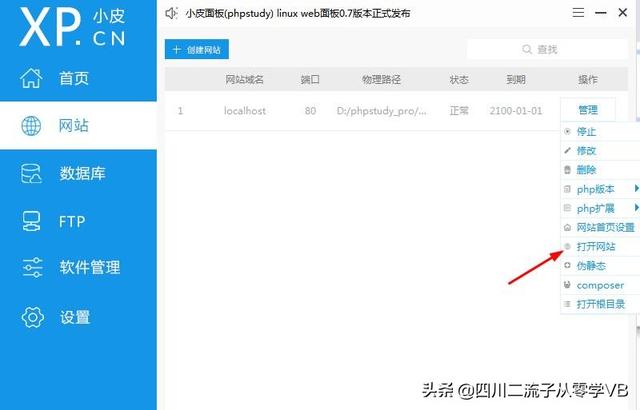Click the 设置 gear icon
The height and width of the screenshot is (410, 640).
coord(32,317)
